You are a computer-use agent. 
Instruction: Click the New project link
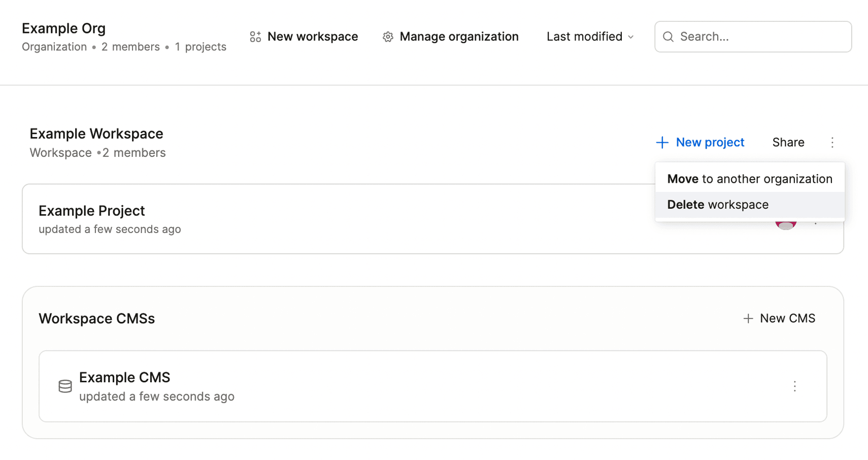click(700, 143)
